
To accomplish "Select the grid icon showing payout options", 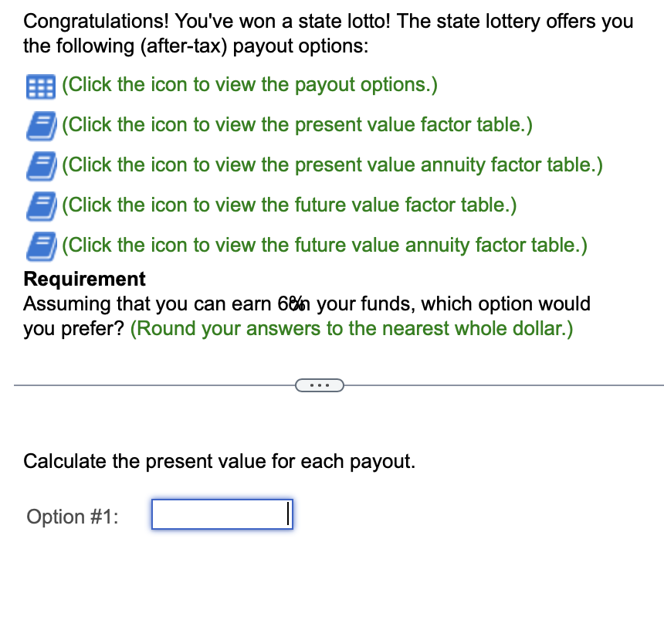I will 40,85.
